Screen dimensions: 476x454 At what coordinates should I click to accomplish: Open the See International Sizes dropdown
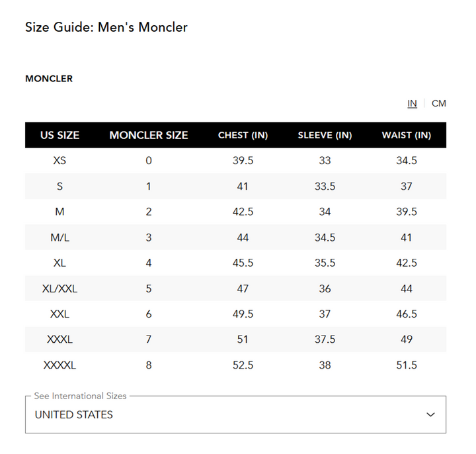point(235,415)
